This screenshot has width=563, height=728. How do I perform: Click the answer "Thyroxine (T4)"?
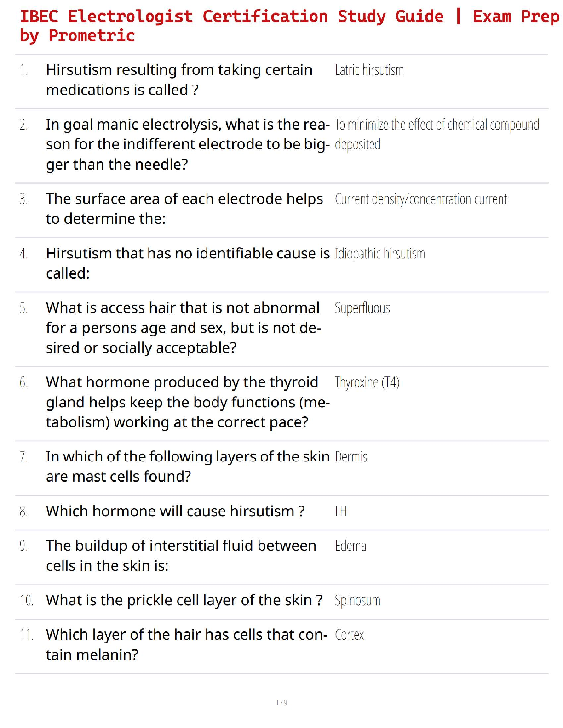[367, 382]
